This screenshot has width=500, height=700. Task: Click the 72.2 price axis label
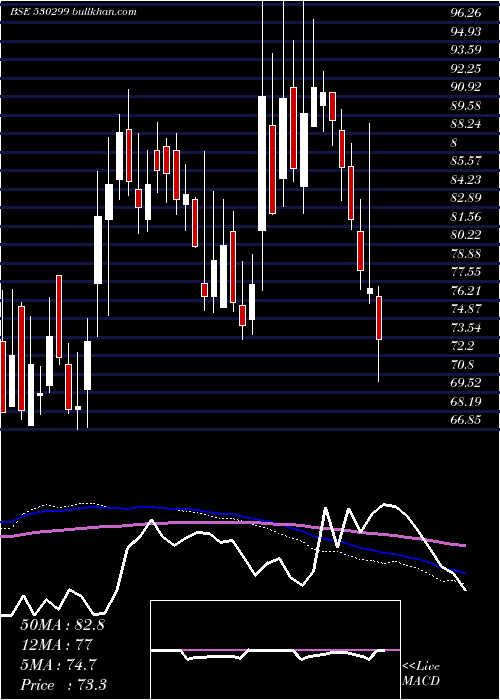coord(462,346)
